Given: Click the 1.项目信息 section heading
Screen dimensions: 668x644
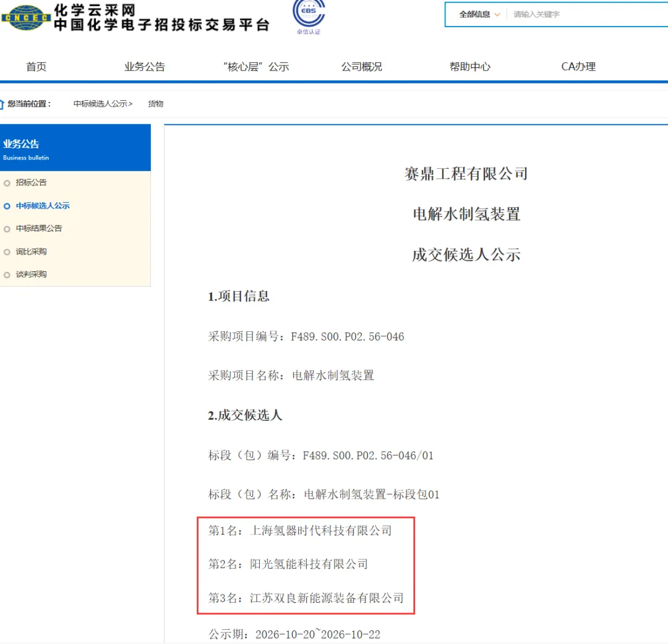Looking at the screenshot, I should click(x=239, y=296).
